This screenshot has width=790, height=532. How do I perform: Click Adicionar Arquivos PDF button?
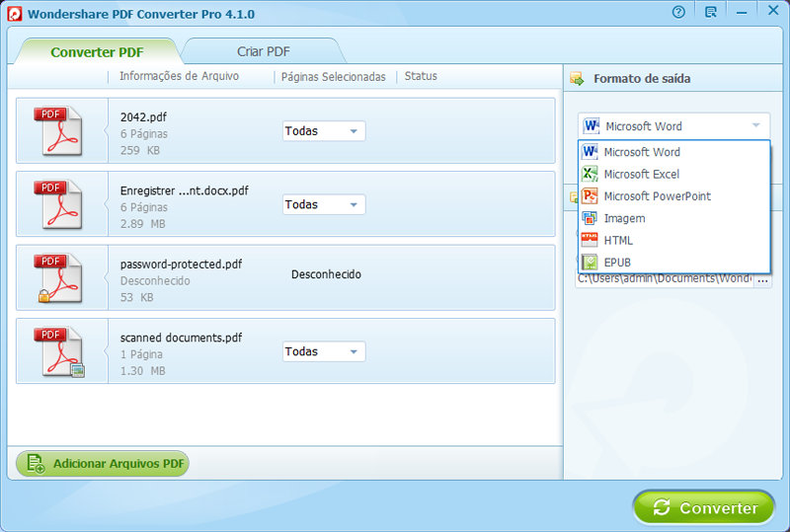click(x=103, y=463)
